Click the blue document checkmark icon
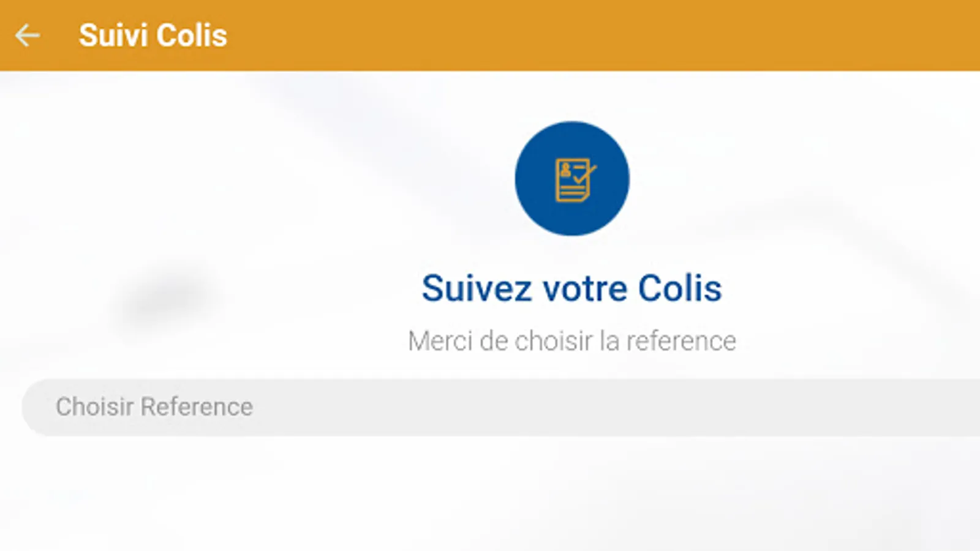The image size is (980, 551). [x=574, y=179]
